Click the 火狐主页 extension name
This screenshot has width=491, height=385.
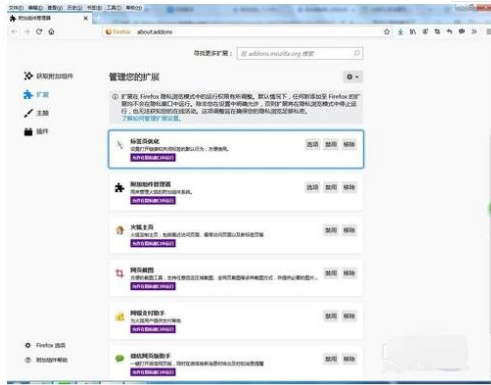(142, 227)
